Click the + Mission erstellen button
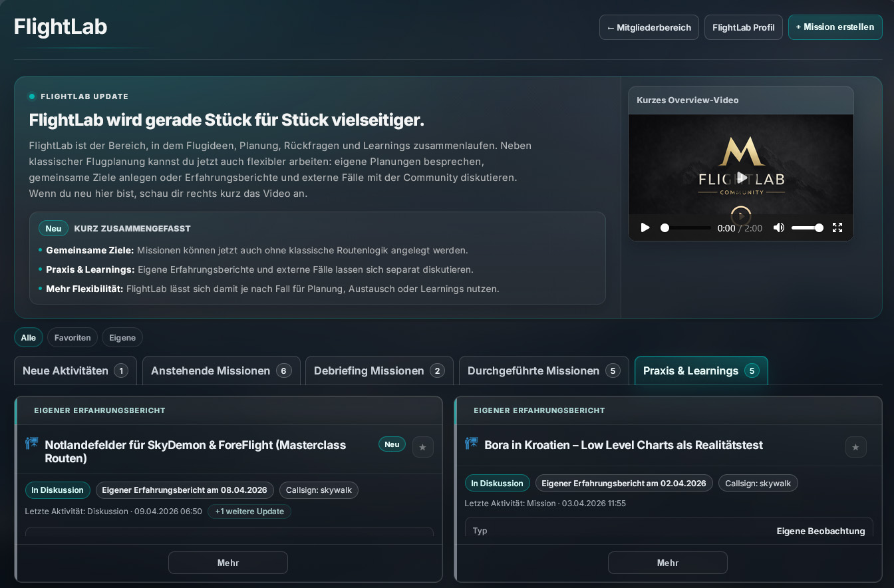The width and height of the screenshot is (894, 588). point(835,27)
